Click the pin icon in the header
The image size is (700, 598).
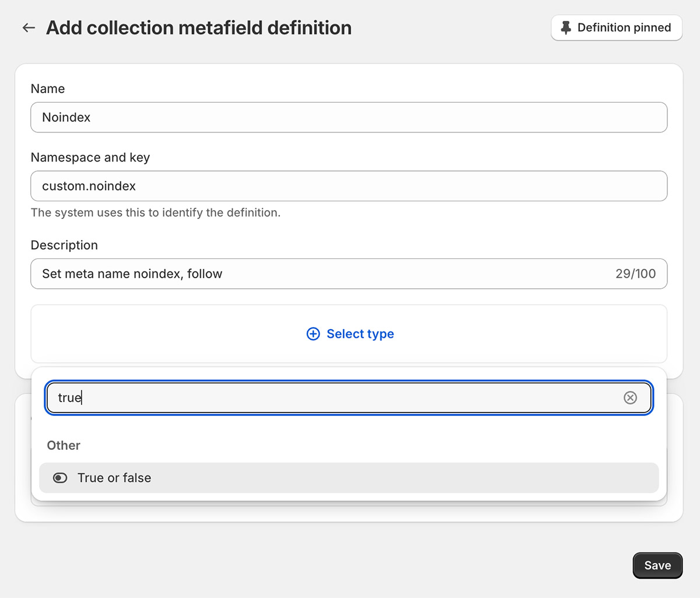(x=565, y=28)
